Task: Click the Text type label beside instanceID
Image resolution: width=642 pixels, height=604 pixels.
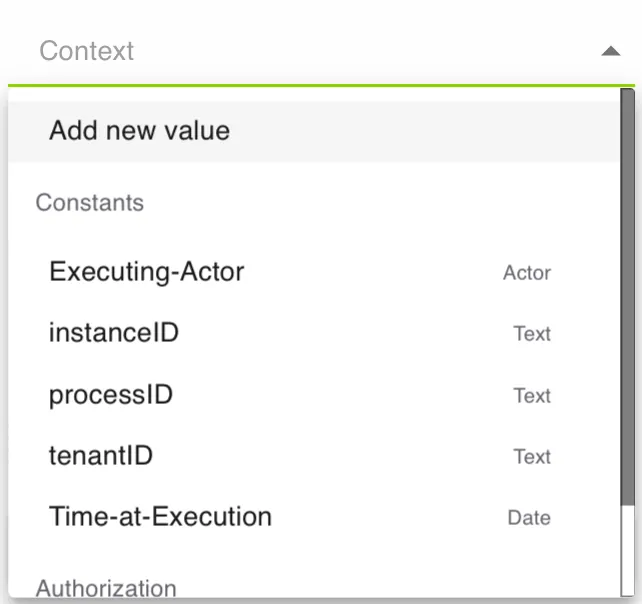Action: coord(532,333)
